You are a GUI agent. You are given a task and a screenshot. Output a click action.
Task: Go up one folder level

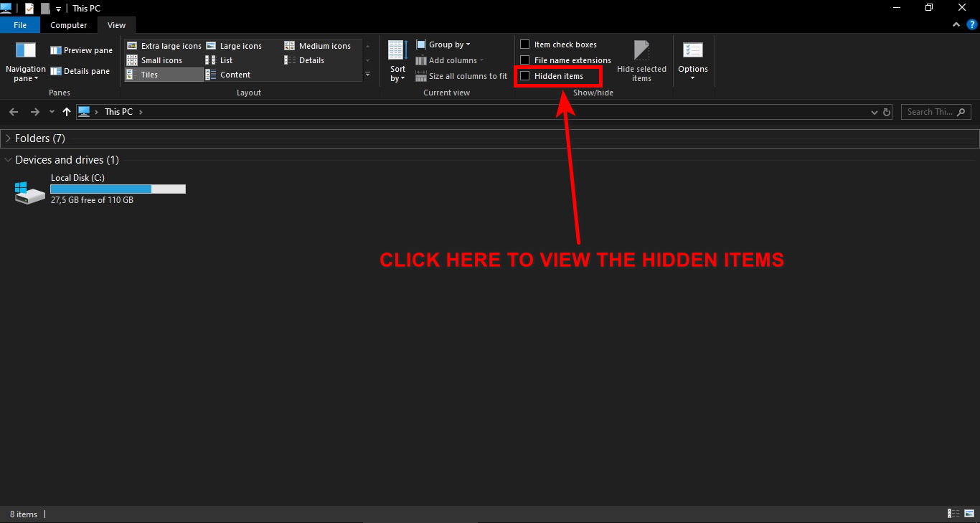[x=67, y=112]
